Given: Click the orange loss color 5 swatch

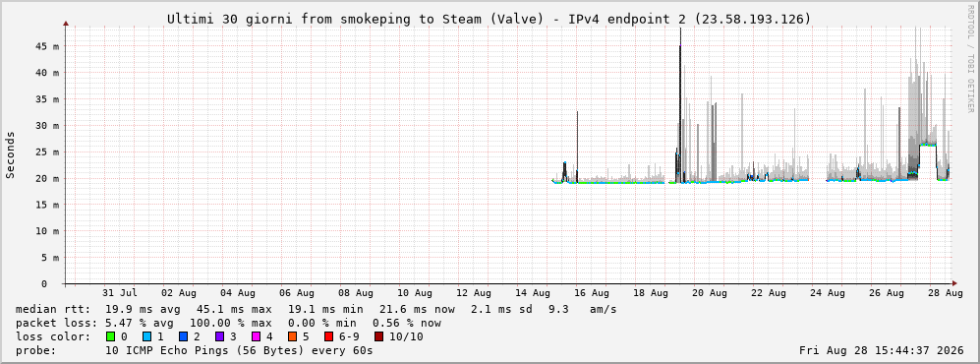Looking at the screenshot, I should (291, 336).
